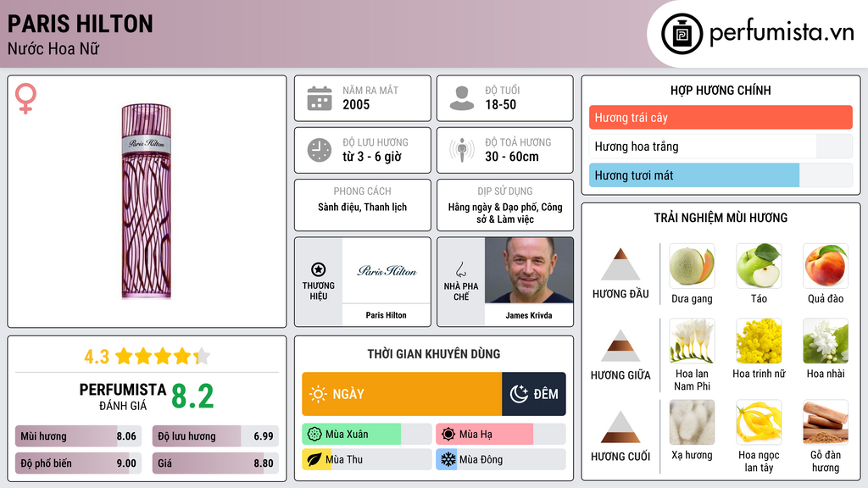Click the Gỗ đàn hương sandalwood image

826,423
